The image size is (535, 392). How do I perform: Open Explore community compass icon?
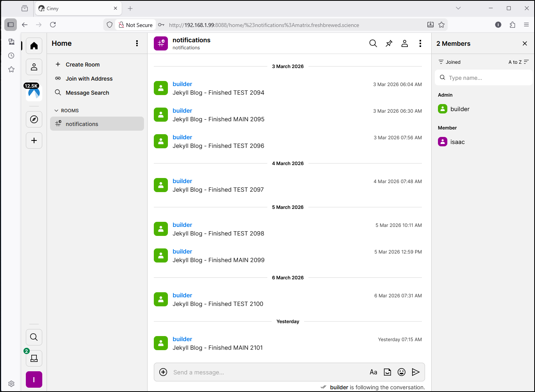(x=34, y=119)
